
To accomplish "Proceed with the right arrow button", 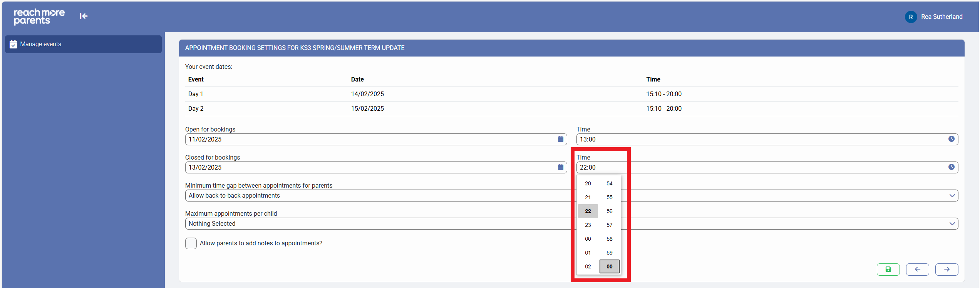I will (x=946, y=270).
